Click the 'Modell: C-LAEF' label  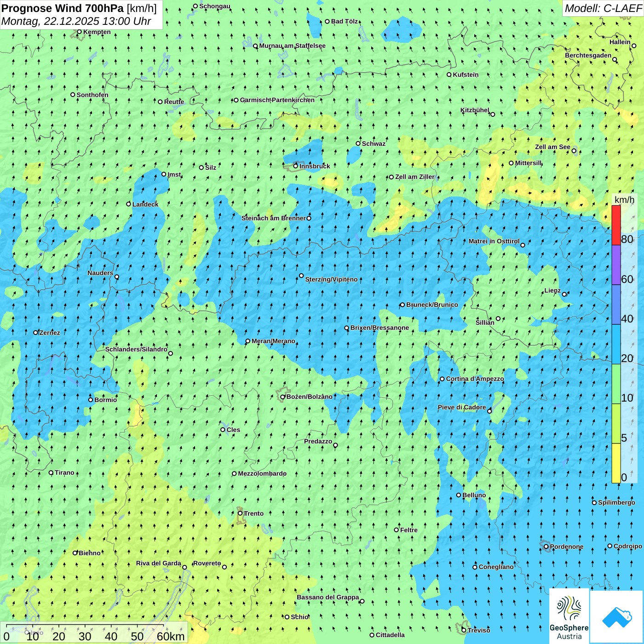tap(603, 8)
